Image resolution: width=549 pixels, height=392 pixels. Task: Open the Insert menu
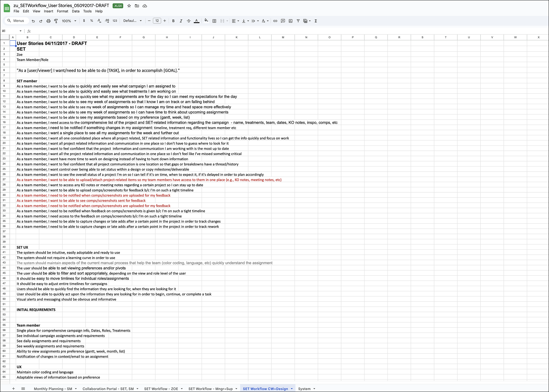pos(48,11)
